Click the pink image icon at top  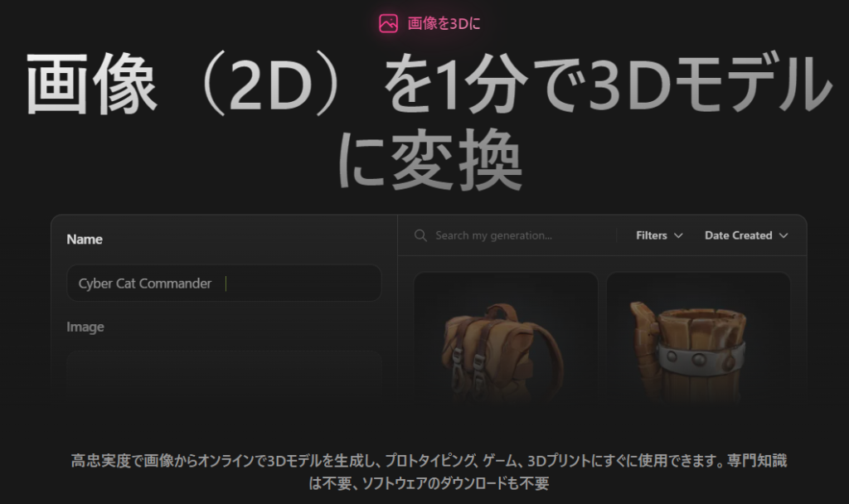388,23
